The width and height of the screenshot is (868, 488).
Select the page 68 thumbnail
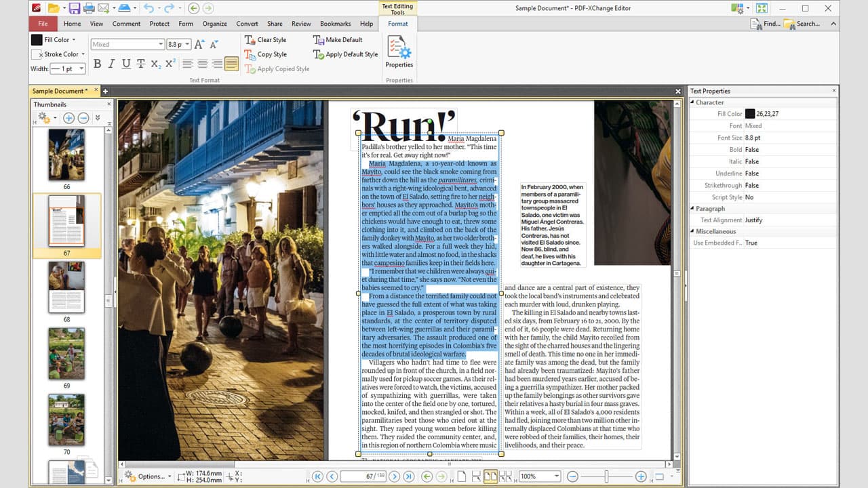point(66,287)
